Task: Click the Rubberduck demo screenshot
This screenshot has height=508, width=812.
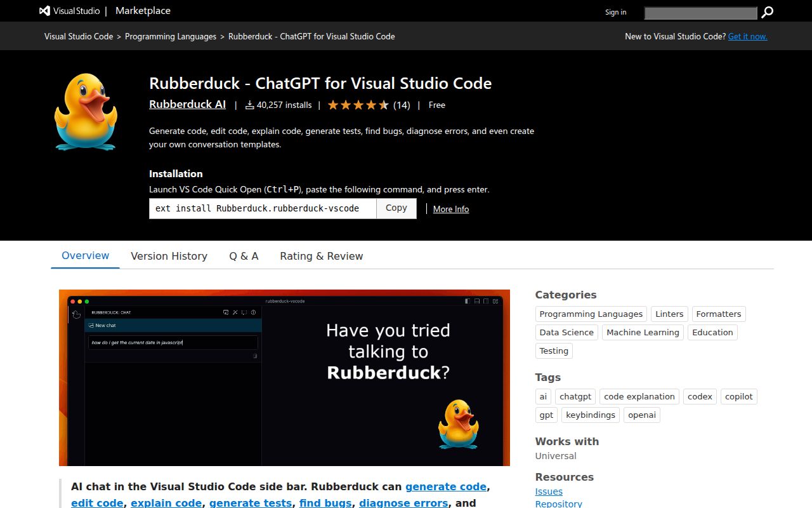Action: point(284,378)
